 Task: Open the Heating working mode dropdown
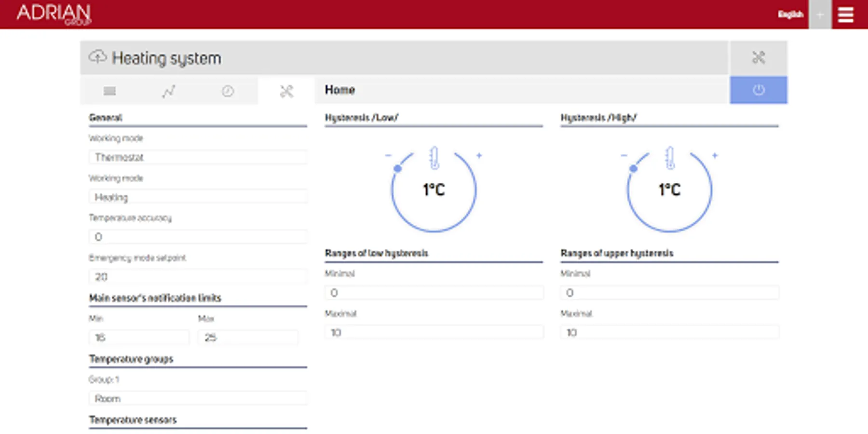[198, 197]
